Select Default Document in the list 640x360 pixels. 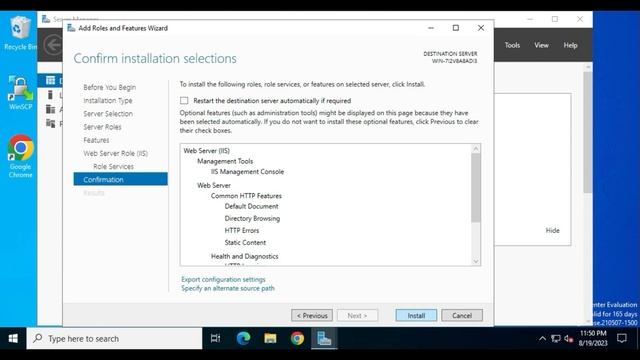coord(251,207)
